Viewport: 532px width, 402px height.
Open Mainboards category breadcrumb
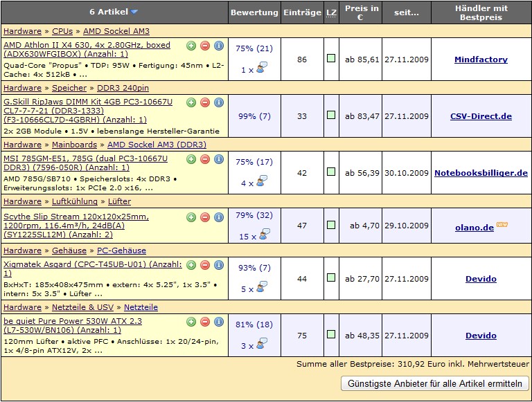point(74,145)
